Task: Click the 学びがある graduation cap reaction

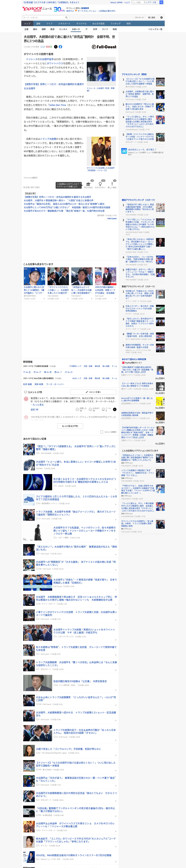Action: tap(88, 185)
